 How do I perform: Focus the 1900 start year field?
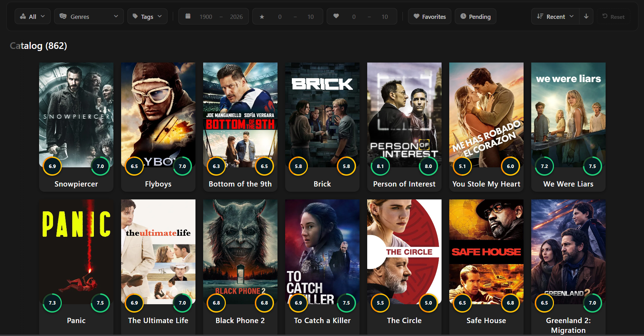(x=206, y=17)
